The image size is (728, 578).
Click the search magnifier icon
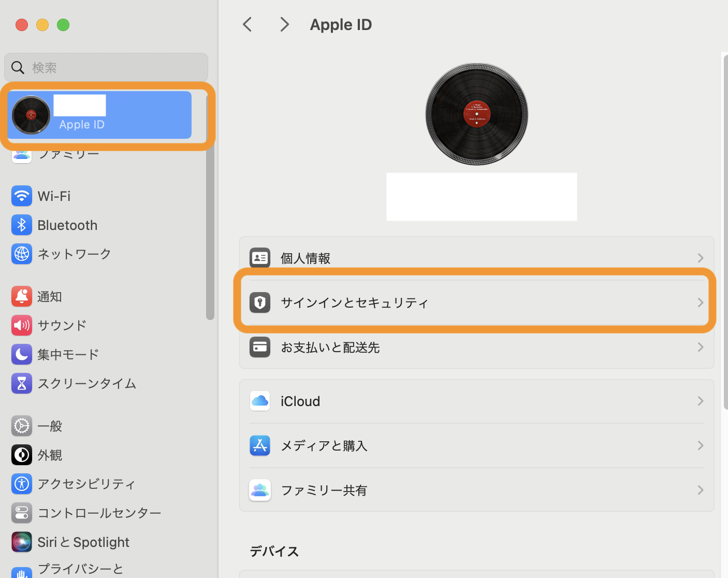[x=18, y=67]
